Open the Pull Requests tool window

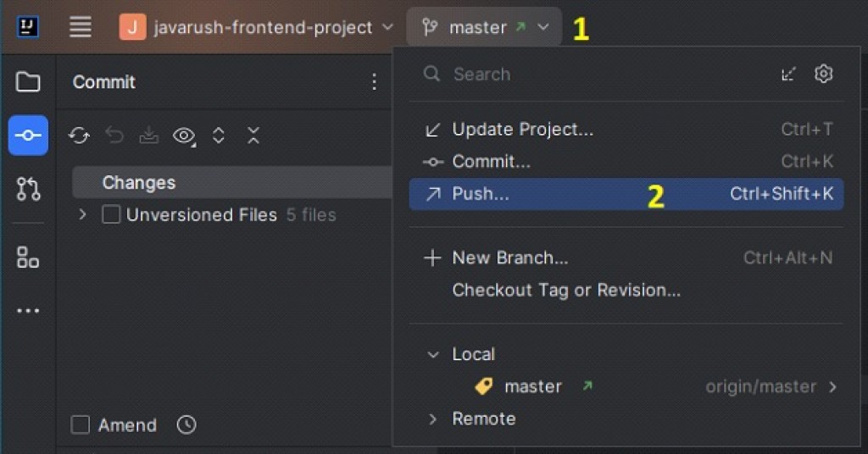pos(28,189)
